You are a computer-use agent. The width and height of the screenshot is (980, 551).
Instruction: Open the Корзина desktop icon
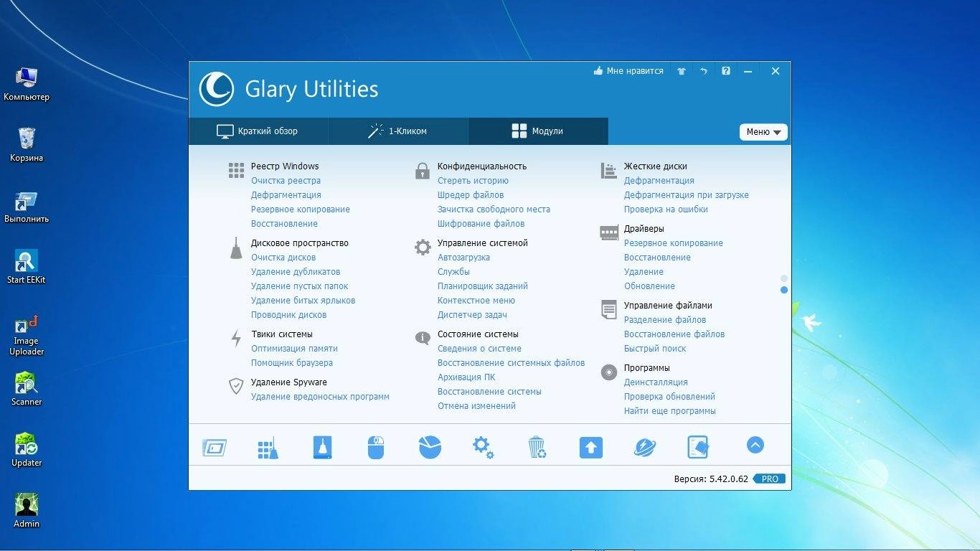click(27, 144)
